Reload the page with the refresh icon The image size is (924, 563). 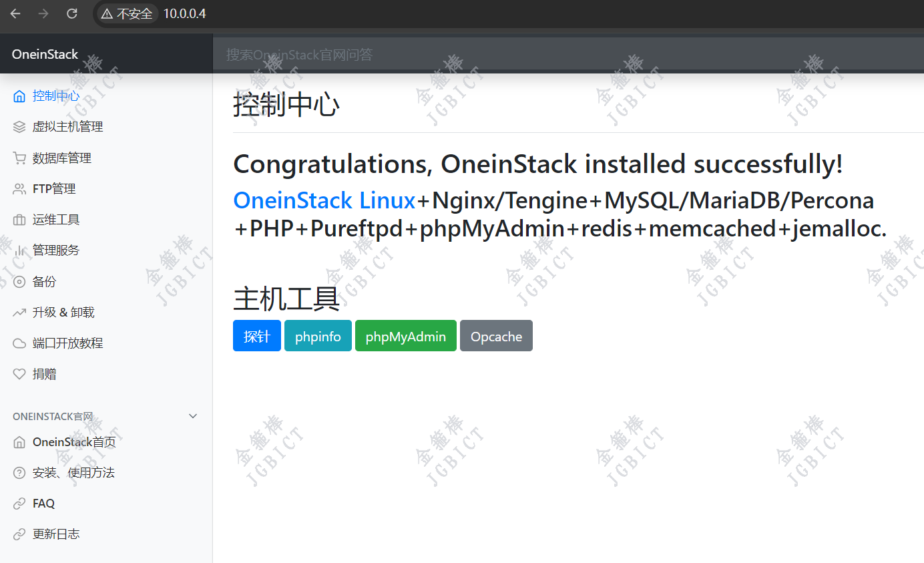(72, 13)
